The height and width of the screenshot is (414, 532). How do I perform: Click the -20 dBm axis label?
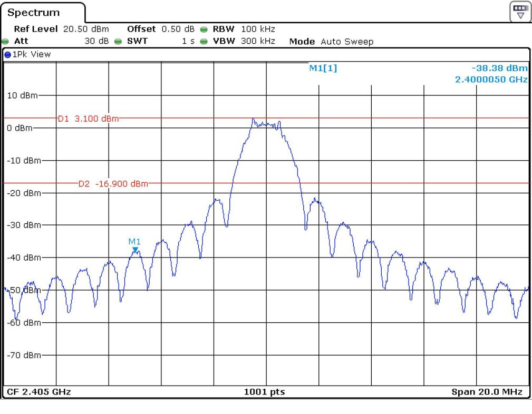click(24, 193)
